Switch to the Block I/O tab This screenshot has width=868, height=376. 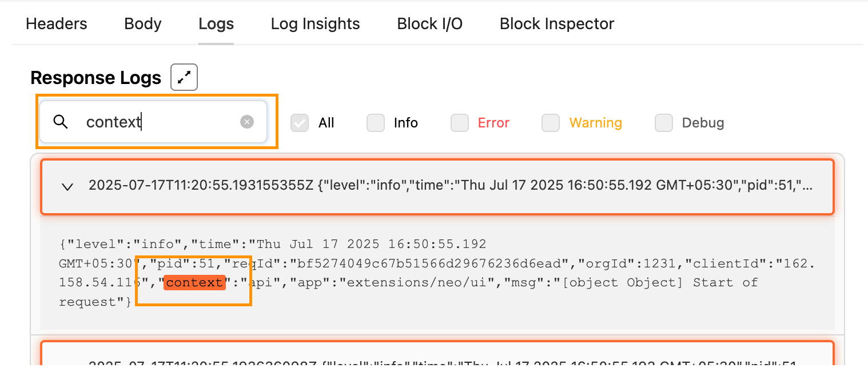coord(430,24)
